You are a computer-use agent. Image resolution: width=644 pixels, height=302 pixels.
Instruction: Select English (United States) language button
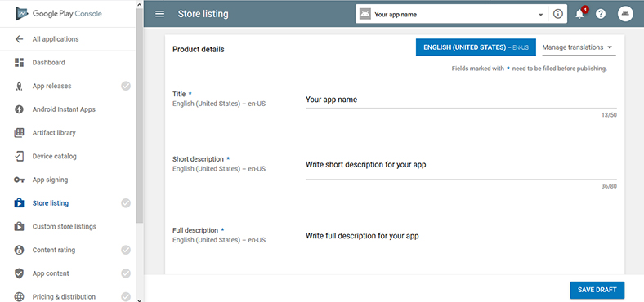(476, 47)
